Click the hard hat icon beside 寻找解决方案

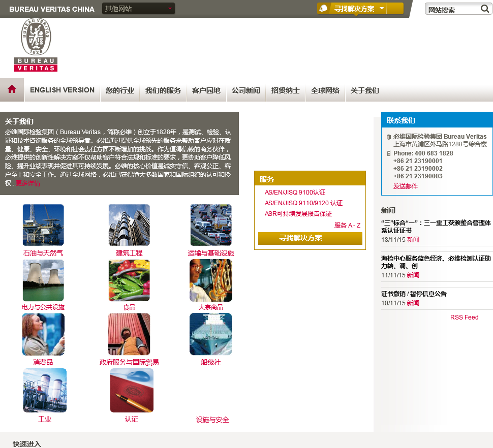323,9
